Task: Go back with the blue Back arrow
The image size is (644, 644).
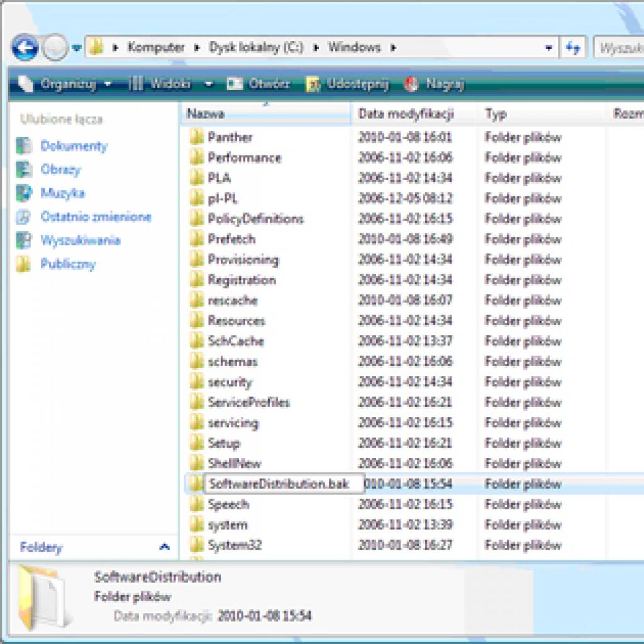Action: (x=25, y=48)
